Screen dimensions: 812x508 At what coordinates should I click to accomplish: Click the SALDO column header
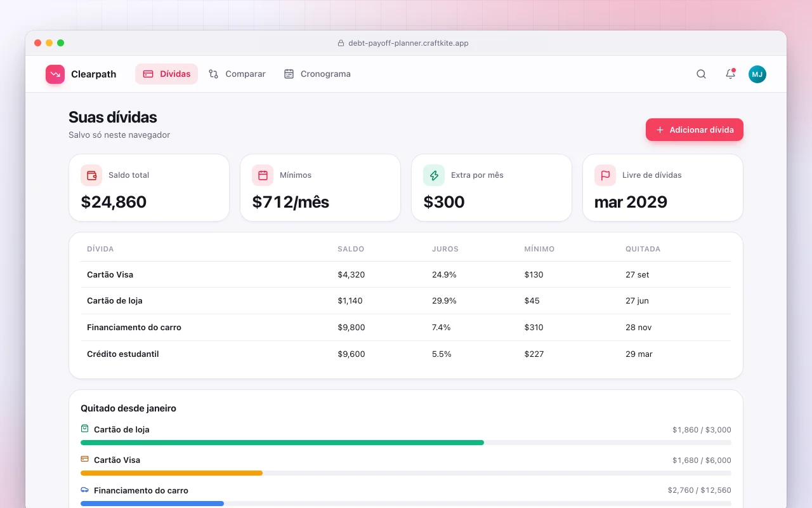[x=351, y=249]
